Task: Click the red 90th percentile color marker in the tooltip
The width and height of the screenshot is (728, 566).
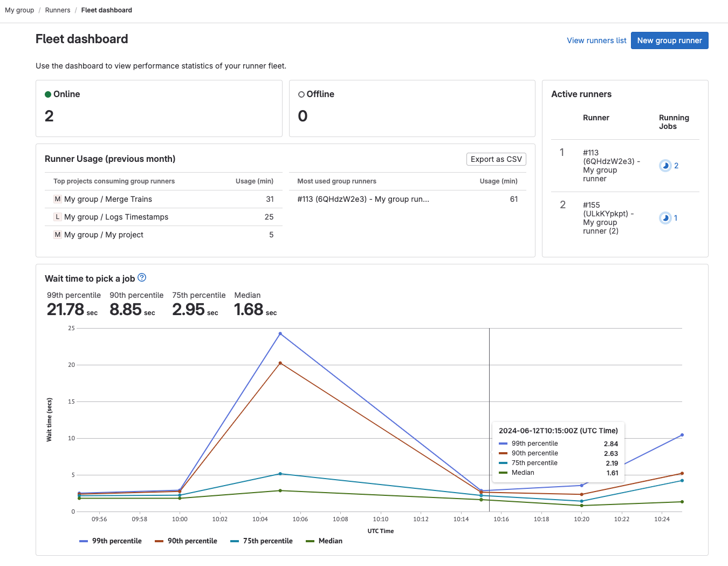Action: coord(504,453)
